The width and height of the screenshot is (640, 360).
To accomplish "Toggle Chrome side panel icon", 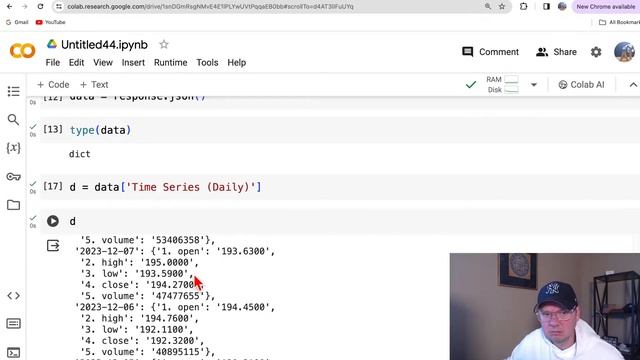I will [547, 7].
